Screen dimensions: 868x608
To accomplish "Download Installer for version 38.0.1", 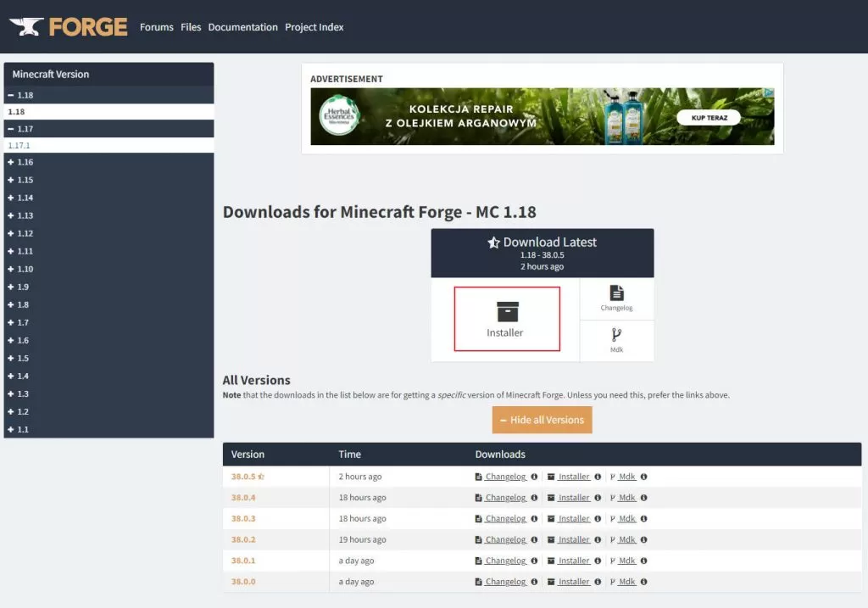I will pyautogui.click(x=574, y=561).
